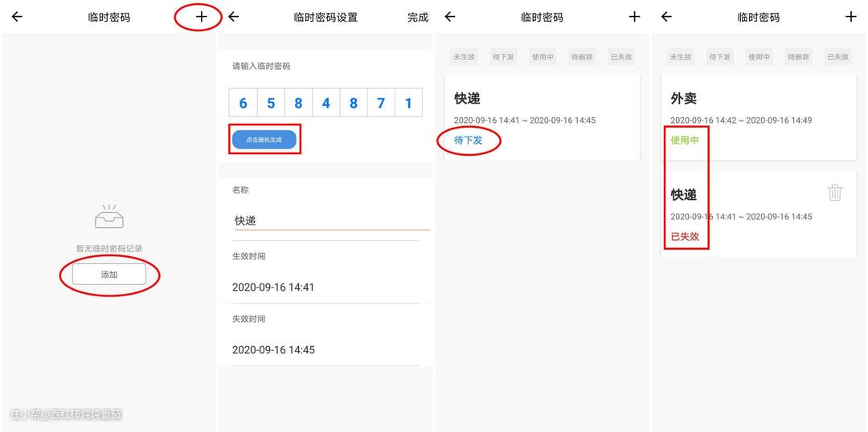Tap back arrow on the empty records screen
This screenshot has width=868, height=432.
[17, 17]
